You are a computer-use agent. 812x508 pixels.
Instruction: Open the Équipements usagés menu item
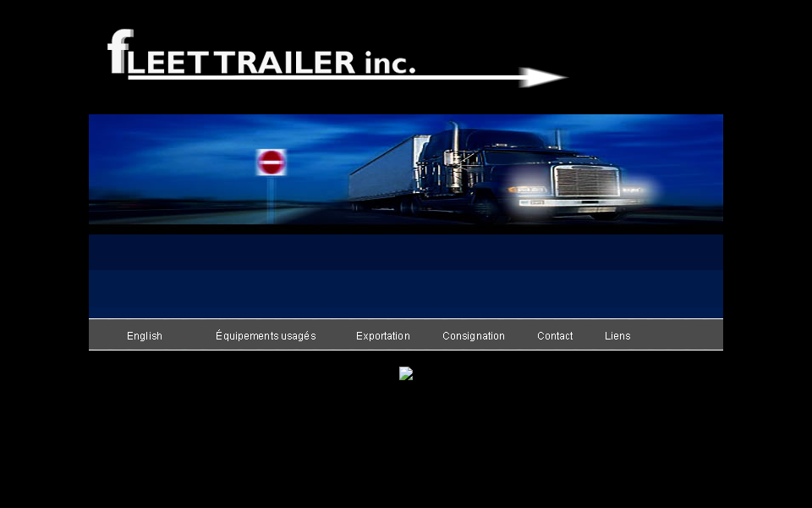(266, 335)
